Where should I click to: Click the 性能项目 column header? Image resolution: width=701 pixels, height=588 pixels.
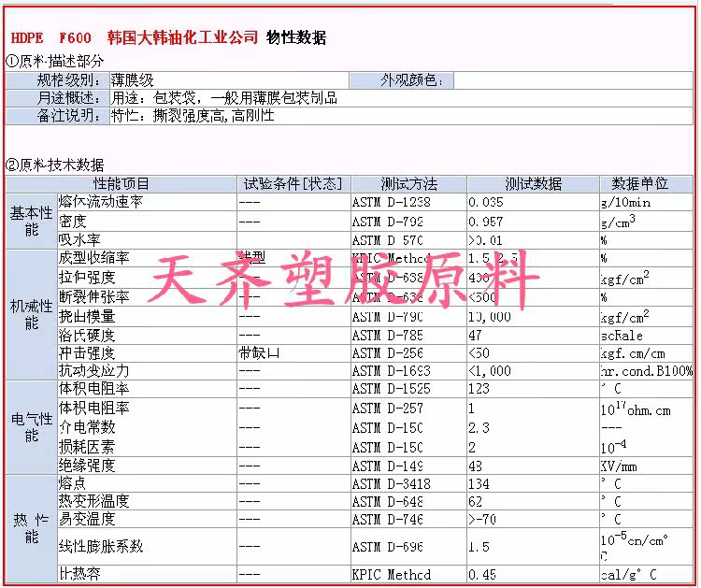click(122, 184)
